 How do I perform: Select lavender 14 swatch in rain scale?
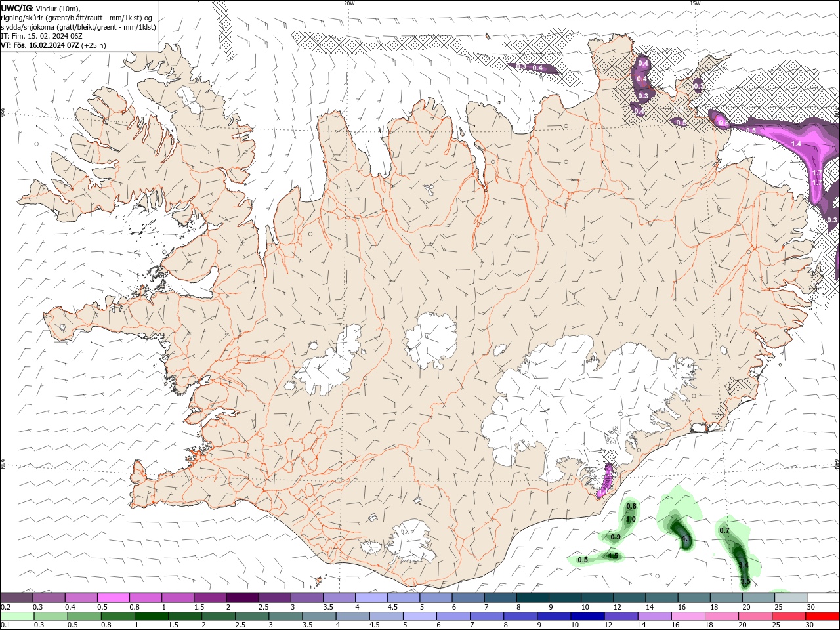coord(654,616)
